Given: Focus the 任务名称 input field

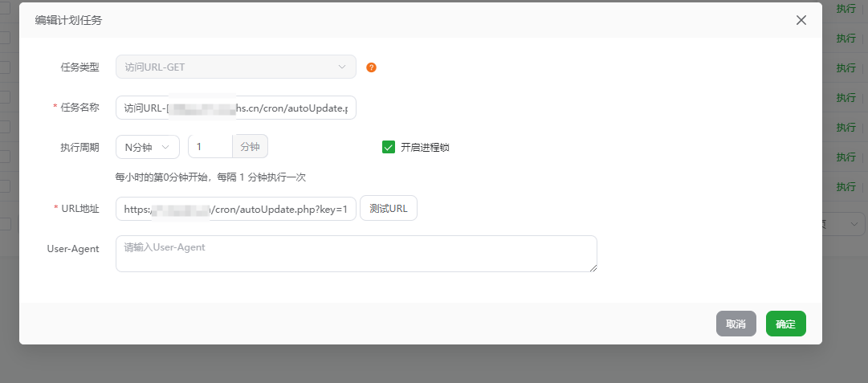Looking at the screenshot, I should pyautogui.click(x=235, y=108).
